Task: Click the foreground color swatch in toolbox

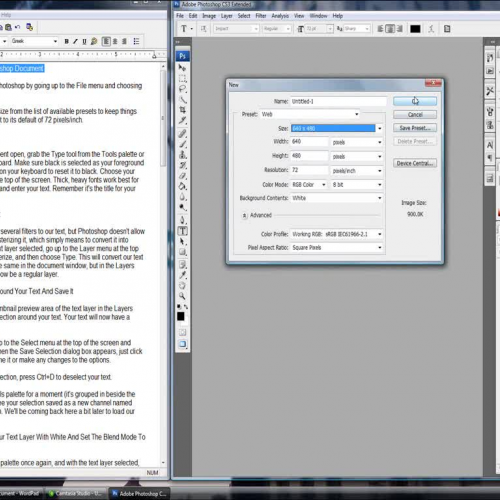Action: 181,316
